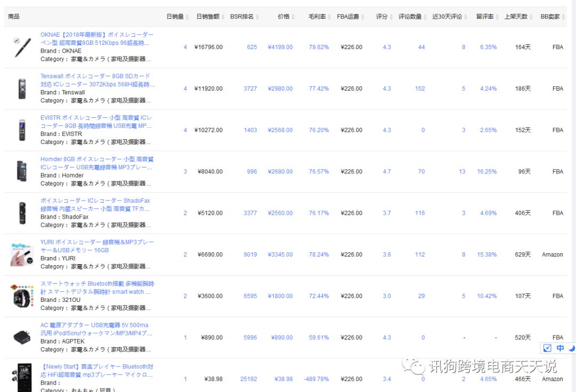Open 321OU smart watch product image
Viewport: 576px width, 392px height.
click(x=22, y=296)
